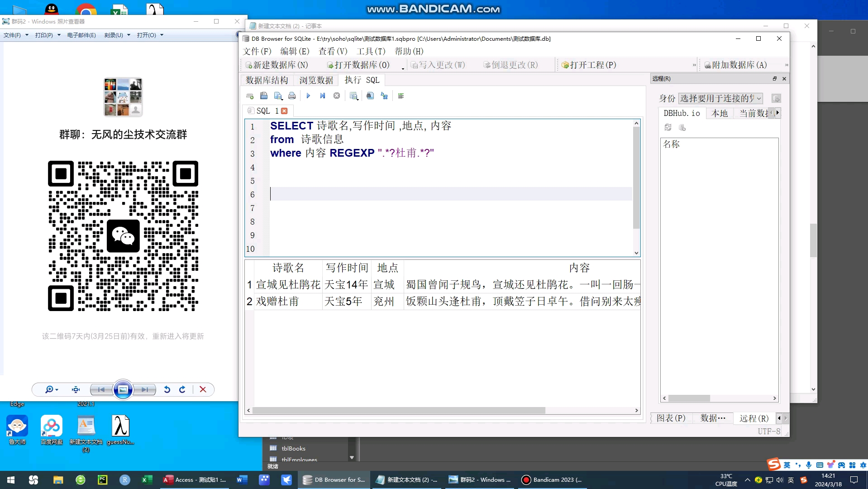Close the SQL 1 tab
The width and height of the screenshot is (868, 489).
click(284, 111)
